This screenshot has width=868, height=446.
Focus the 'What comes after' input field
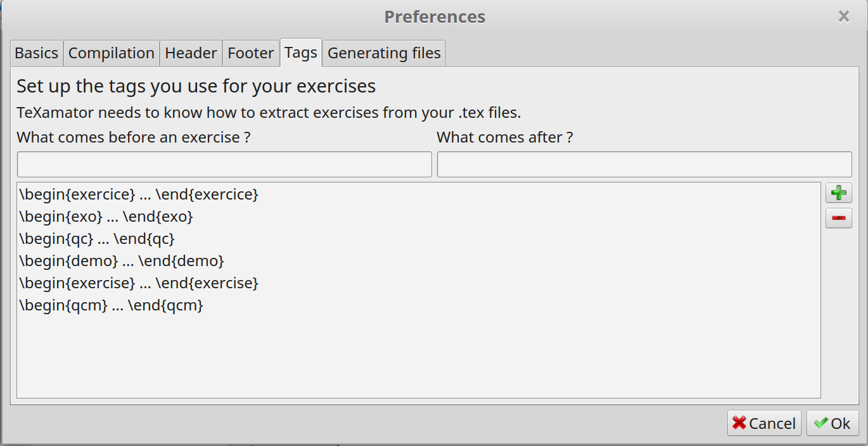pos(644,164)
